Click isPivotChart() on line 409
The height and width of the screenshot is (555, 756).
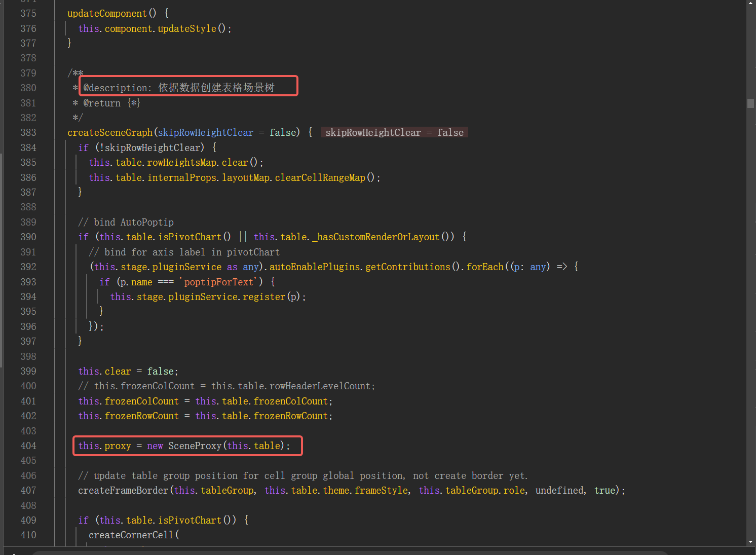[x=195, y=521]
